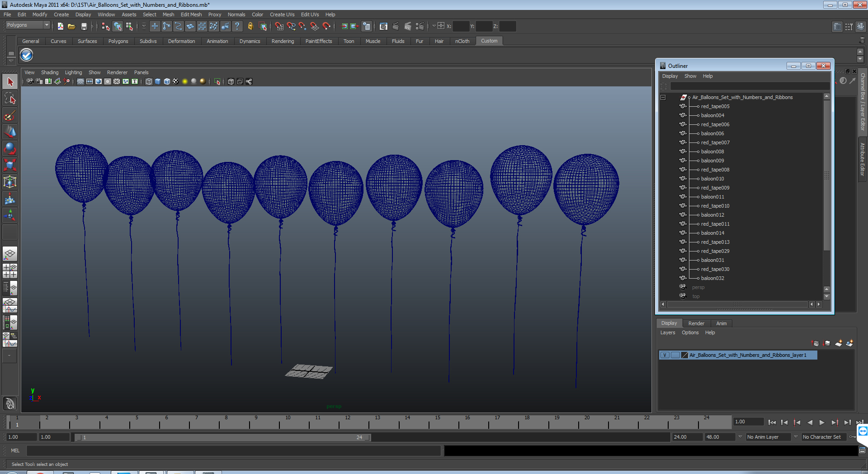Select the Soft Modification tool
The height and width of the screenshot is (474, 868).
point(10,199)
